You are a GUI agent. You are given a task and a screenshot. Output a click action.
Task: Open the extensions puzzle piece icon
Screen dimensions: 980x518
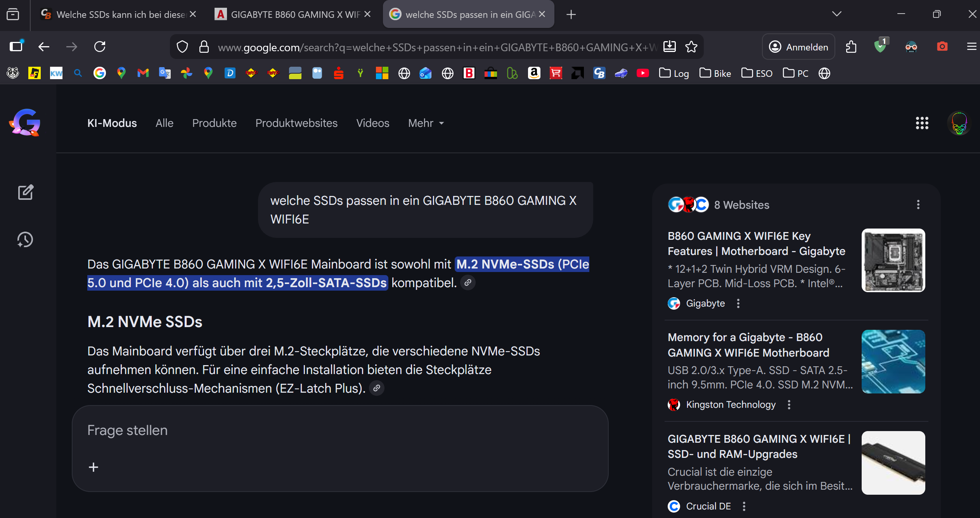click(x=851, y=47)
